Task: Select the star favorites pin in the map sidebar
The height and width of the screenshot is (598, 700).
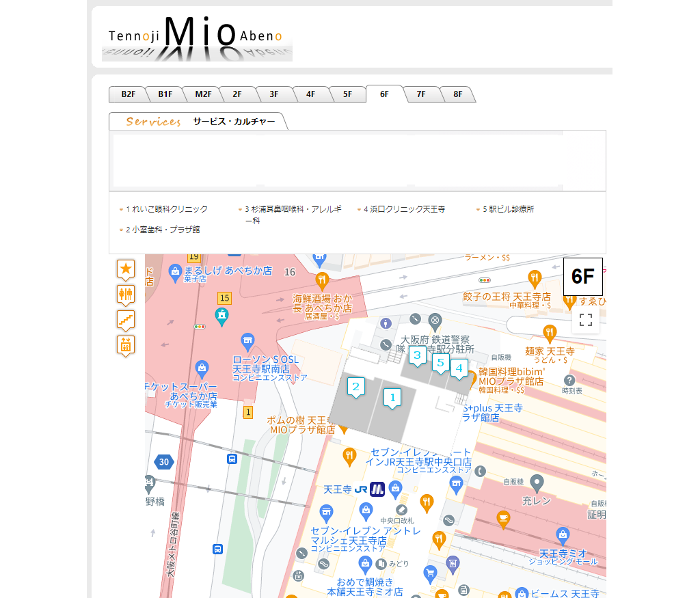Action: [x=125, y=270]
